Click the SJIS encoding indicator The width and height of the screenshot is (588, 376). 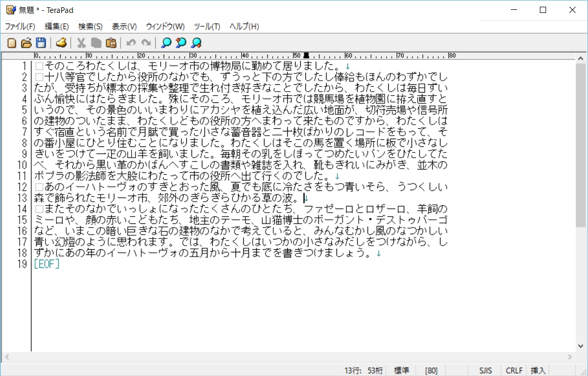(485, 370)
